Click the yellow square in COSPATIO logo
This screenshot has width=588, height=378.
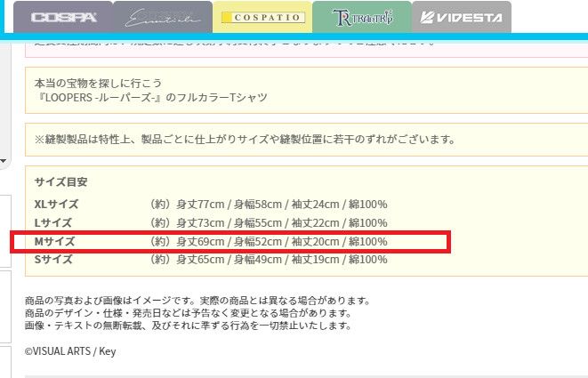coord(227,18)
